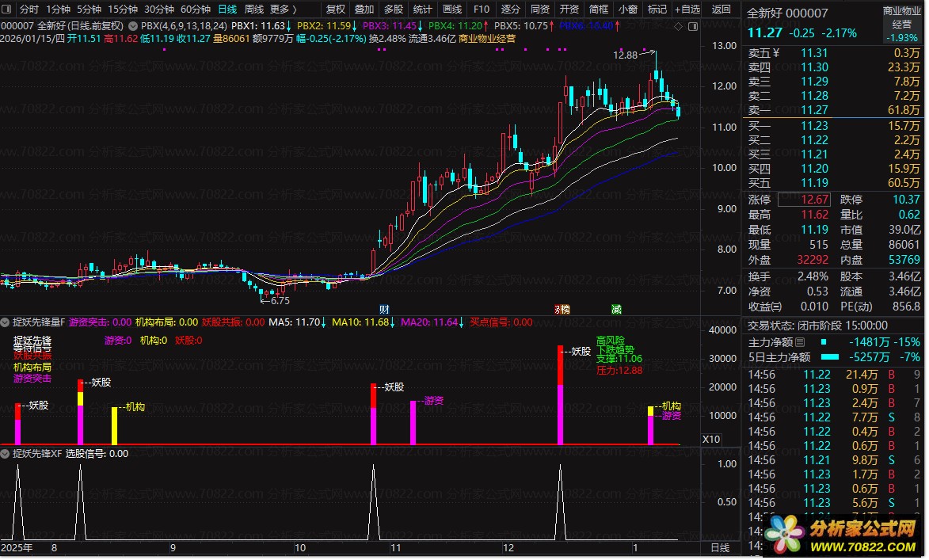This screenshot has width=929, height=560.
Task: Click the yellow 机构 volume bar
Action: 114,425
